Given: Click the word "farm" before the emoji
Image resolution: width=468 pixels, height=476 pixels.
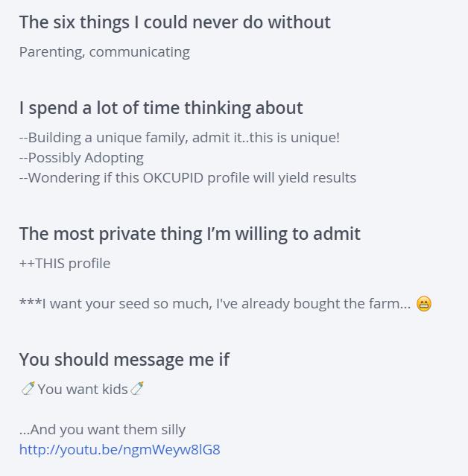Looking at the screenshot, I should point(383,303).
